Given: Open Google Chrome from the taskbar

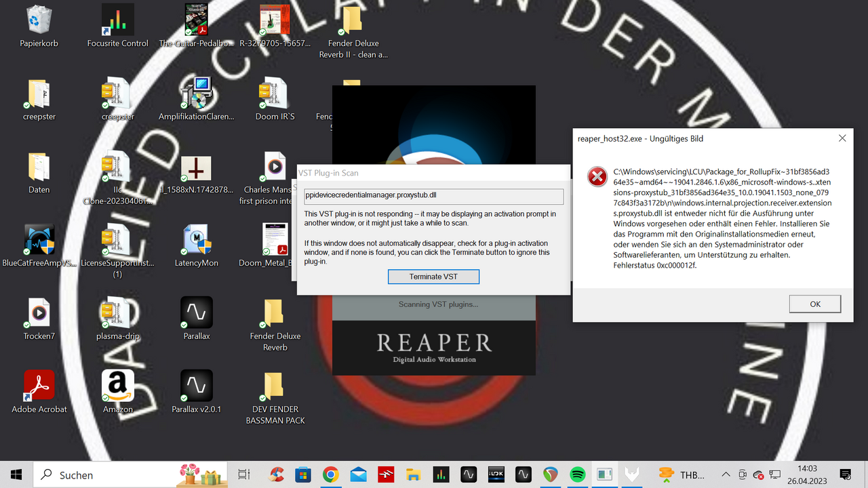Looking at the screenshot, I should click(x=331, y=474).
